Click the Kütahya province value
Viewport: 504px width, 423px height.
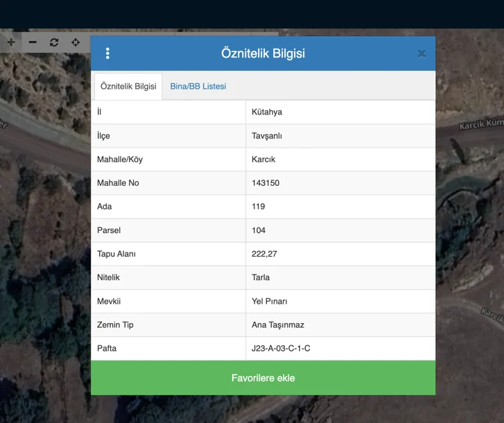point(267,112)
